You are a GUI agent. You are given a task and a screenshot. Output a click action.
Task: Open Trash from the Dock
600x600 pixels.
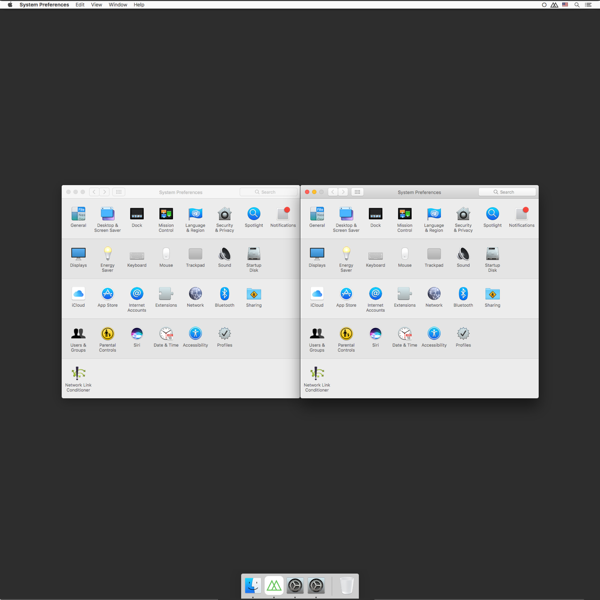click(347, 585)
